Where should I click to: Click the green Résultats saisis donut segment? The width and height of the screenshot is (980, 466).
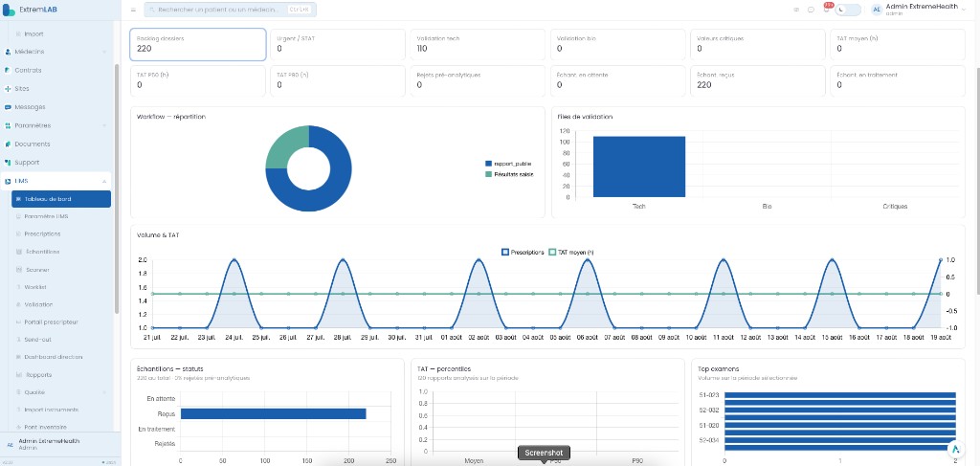tap(281, 144)
